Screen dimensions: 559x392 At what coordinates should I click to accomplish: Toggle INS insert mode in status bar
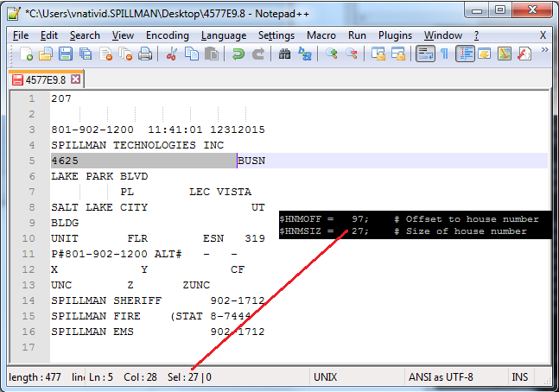click(x=520, y=377)
